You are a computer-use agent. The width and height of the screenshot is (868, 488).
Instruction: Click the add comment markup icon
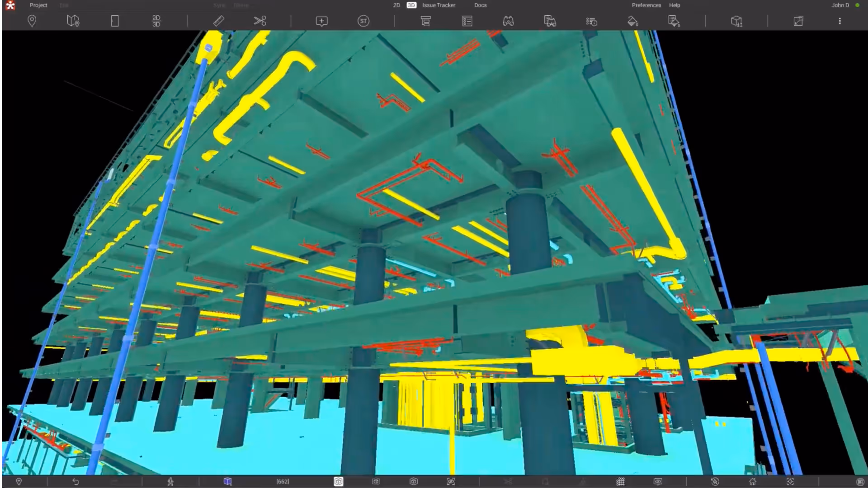click(x=321, y=21)
